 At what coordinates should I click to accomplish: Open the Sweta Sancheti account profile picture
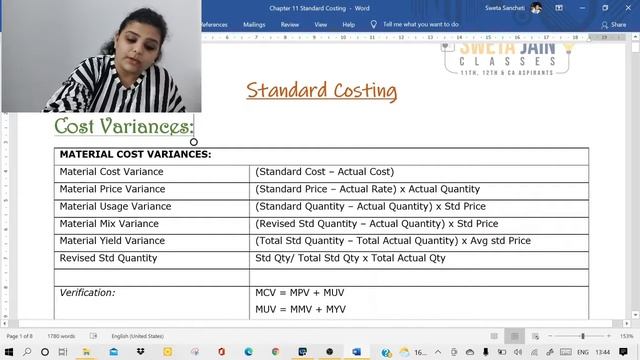tap(536, 8)
